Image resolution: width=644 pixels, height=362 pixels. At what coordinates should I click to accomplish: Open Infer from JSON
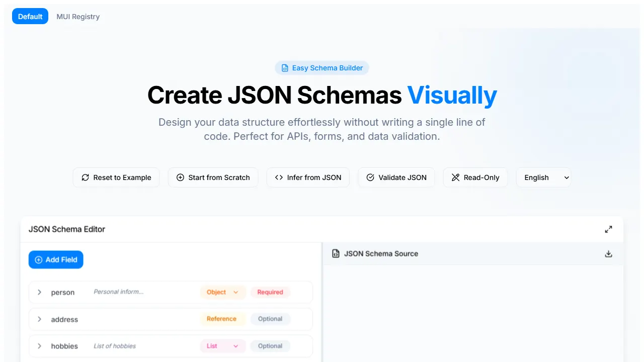[x=308, y=177]
